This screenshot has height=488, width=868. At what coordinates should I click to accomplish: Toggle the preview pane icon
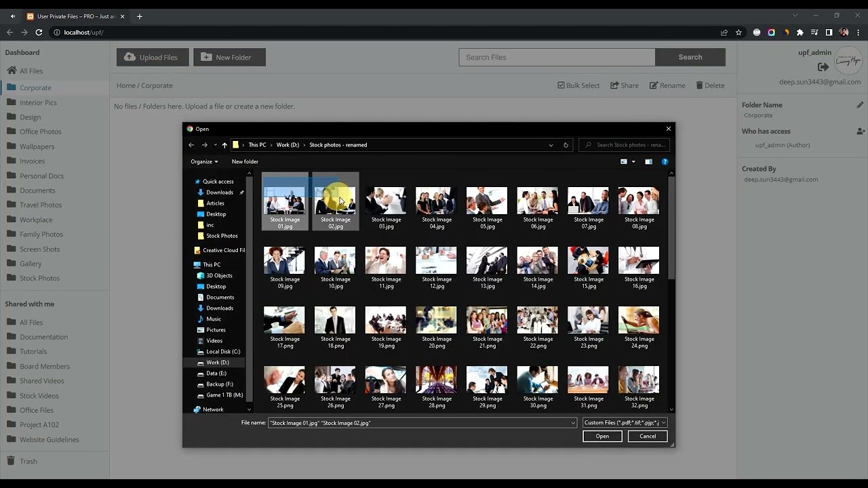(648, 161)
